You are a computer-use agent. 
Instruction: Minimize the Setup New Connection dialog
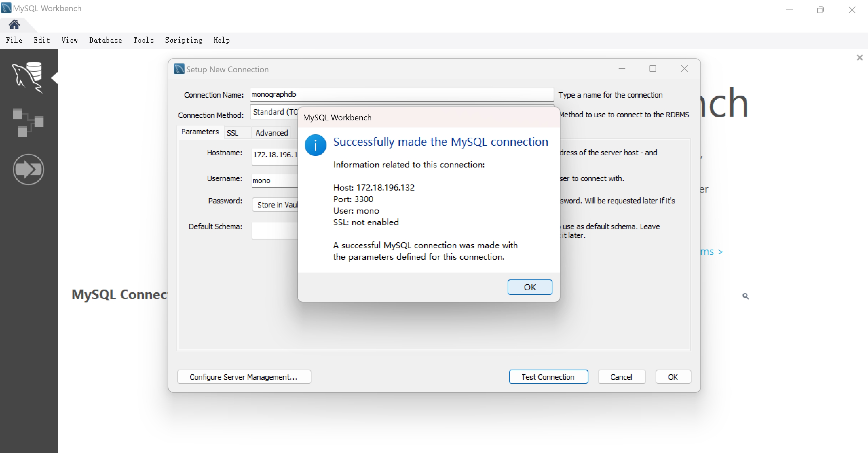point(622,68)
